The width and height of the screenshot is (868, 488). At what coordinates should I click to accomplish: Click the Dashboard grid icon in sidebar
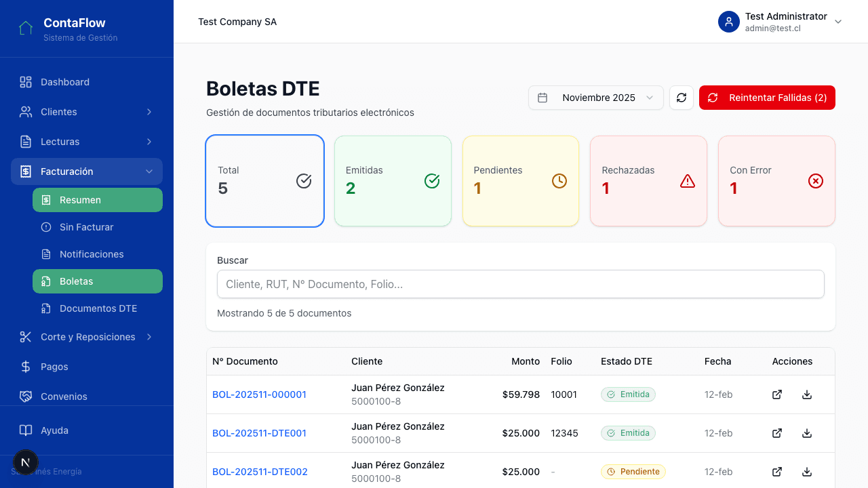click(26, 82)
